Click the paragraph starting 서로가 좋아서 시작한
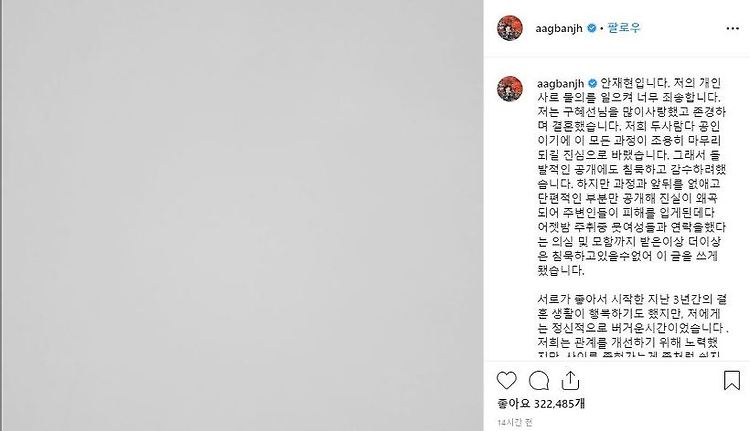 click(632, 299)
